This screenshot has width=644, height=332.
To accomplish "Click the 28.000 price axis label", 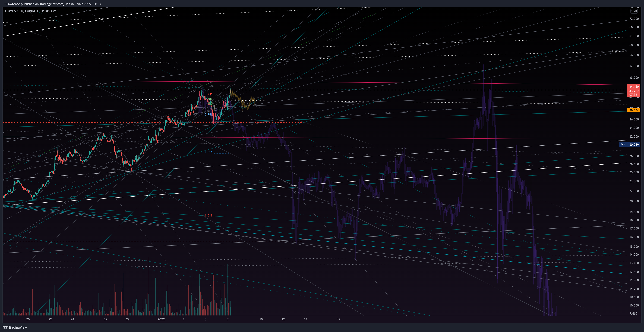I will point(634,156).
